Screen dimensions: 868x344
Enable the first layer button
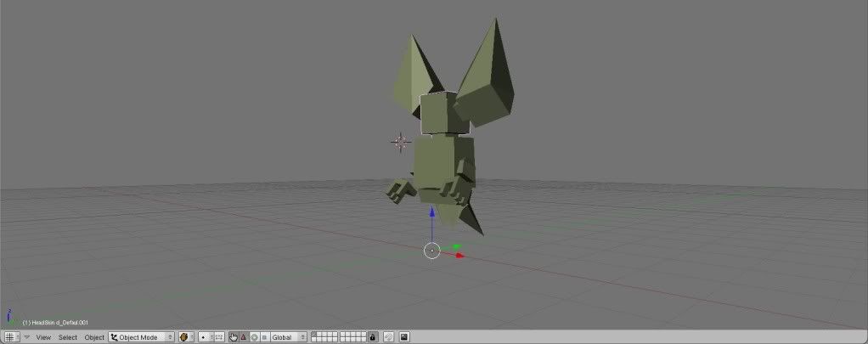click(x=314, y=335)
